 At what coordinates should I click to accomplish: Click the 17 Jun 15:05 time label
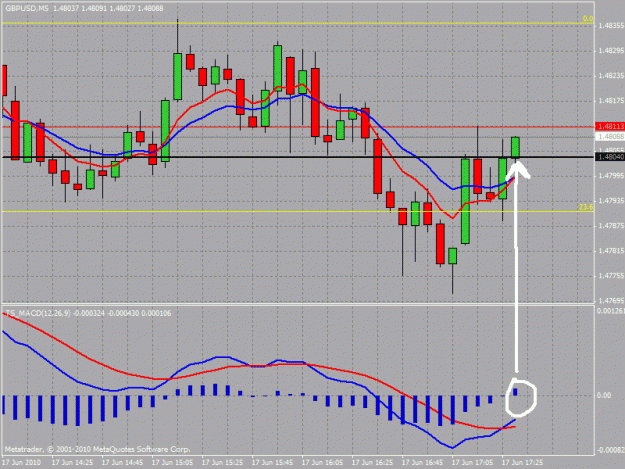tap(172, 463)
